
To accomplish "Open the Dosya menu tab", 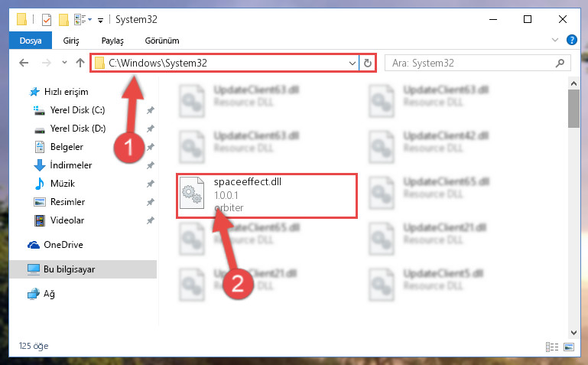I will (x=31, y=41).
